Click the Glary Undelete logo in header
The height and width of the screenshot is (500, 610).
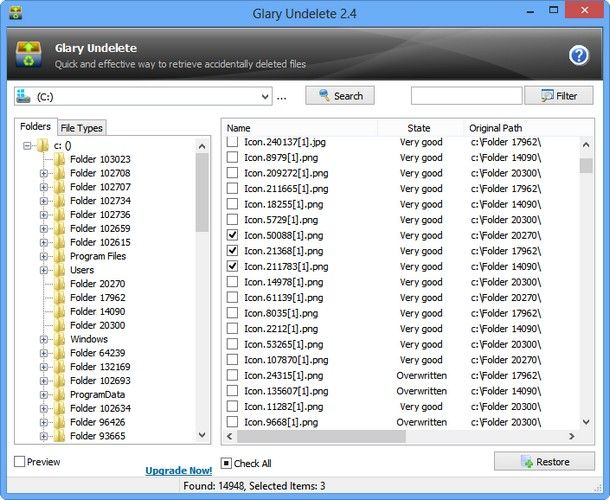click(x=28, y=55)
